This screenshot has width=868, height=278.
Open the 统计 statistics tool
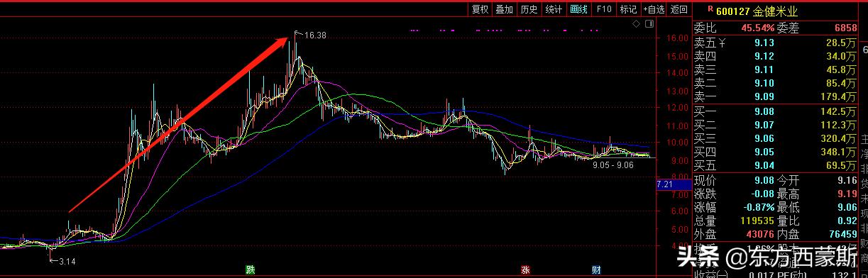tap(554, 9)
